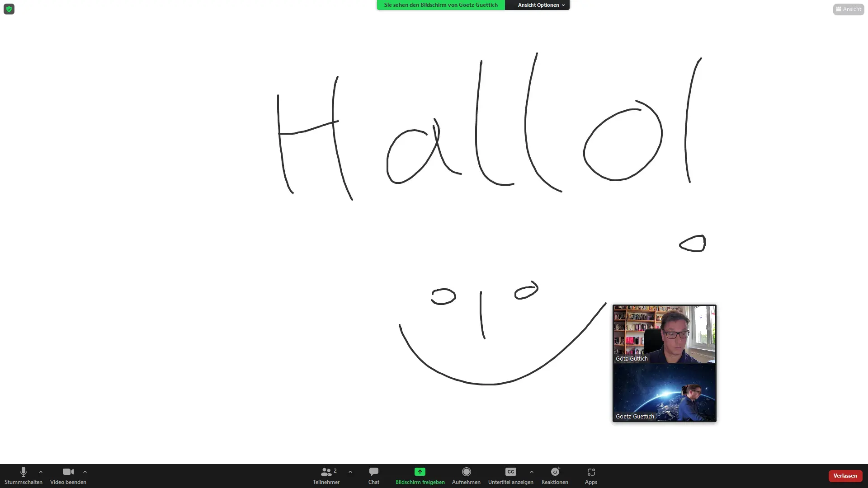Click the red Verlassen button
This screenshot has width=868, height=488.
tap(845, 476)
